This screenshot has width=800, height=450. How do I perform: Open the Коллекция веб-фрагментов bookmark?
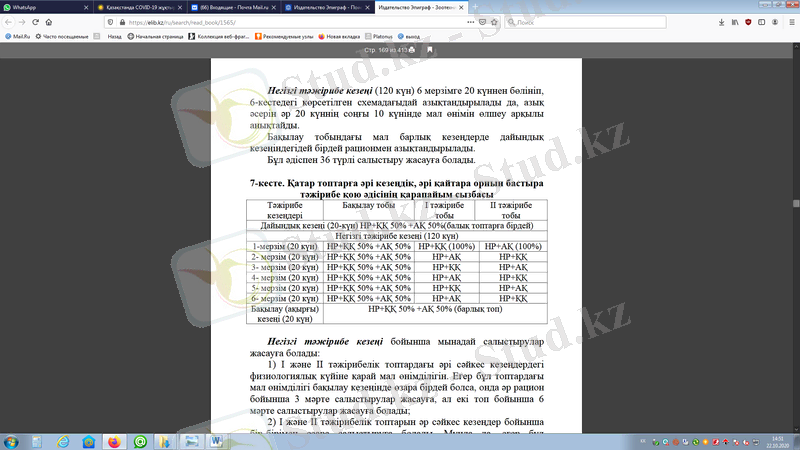click(218, 37)
